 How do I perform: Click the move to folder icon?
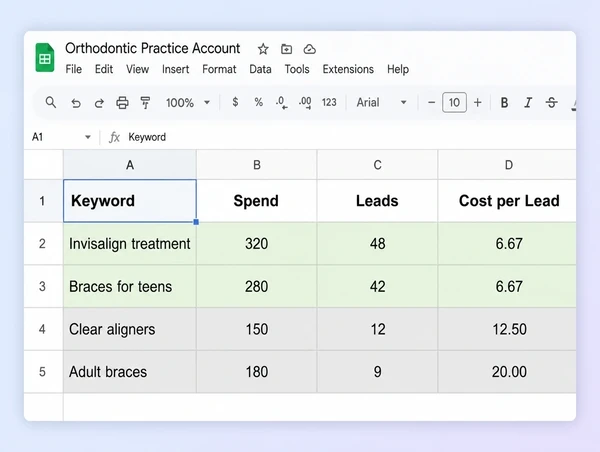[286, 49]
